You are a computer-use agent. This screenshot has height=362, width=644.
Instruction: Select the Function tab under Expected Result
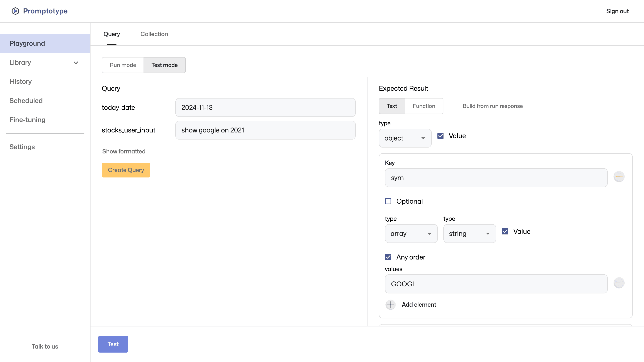coord(424,106)
